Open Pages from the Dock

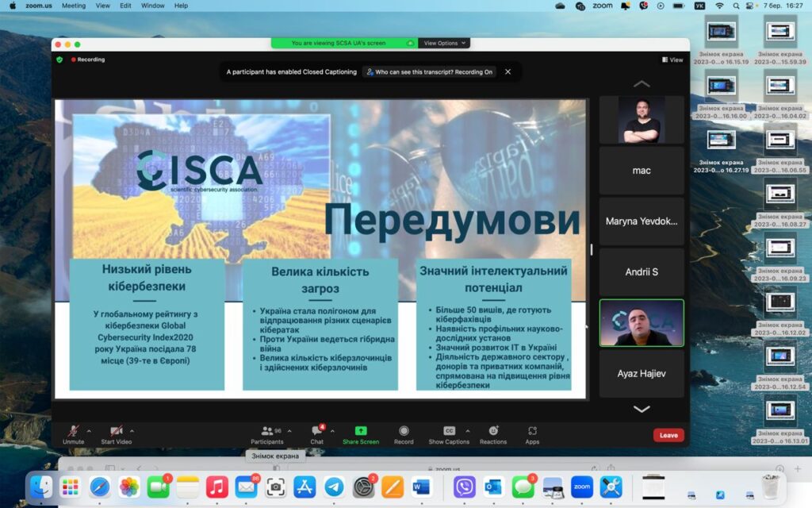[393, 487]
